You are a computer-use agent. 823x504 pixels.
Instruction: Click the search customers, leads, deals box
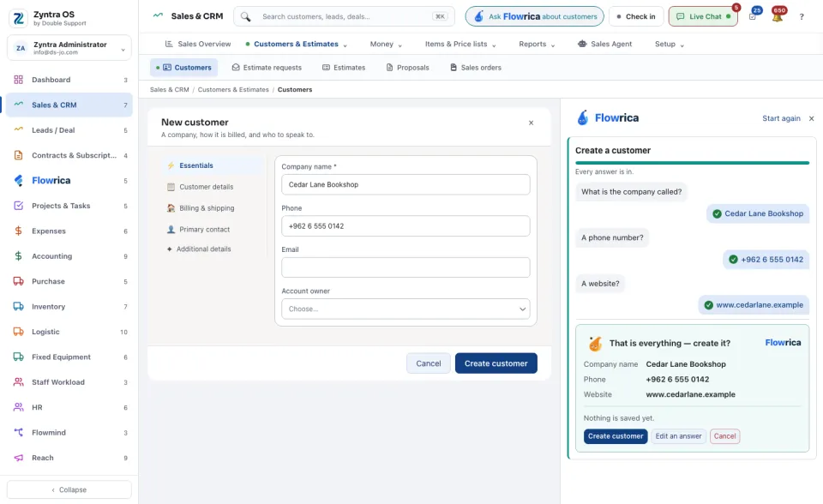(345, 17)
